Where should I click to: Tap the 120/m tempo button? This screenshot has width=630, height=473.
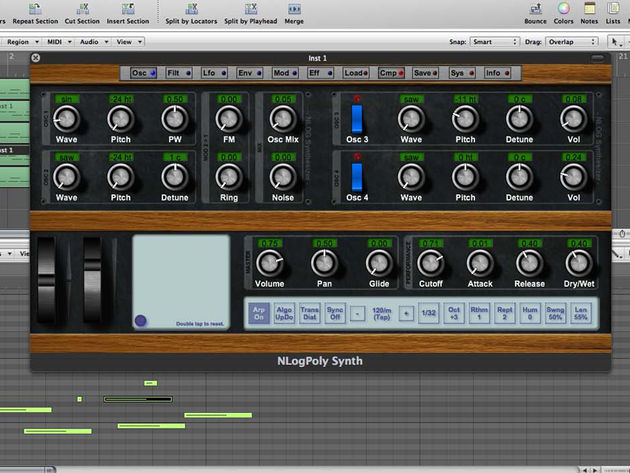click(x=382, y=313)
